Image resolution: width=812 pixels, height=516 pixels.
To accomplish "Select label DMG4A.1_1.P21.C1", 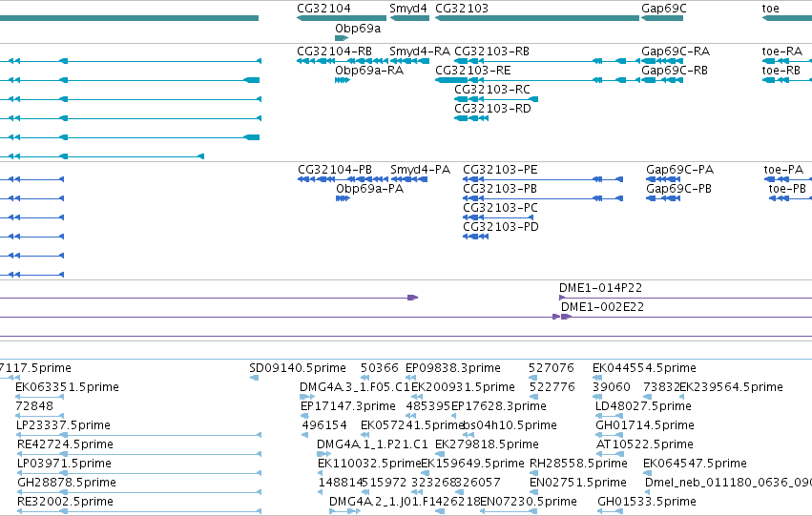I will pos(372,444).
